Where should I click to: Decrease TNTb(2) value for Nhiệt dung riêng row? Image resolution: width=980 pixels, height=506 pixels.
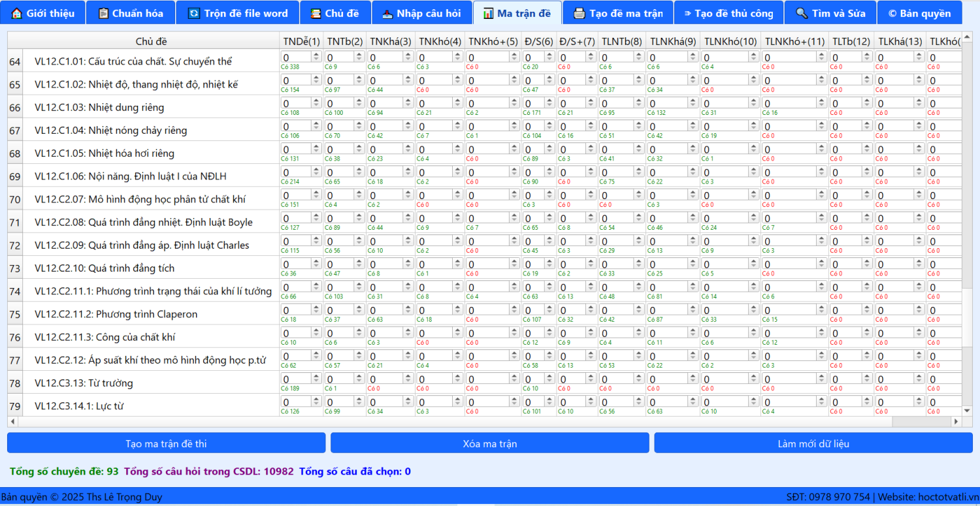[359, 106]
